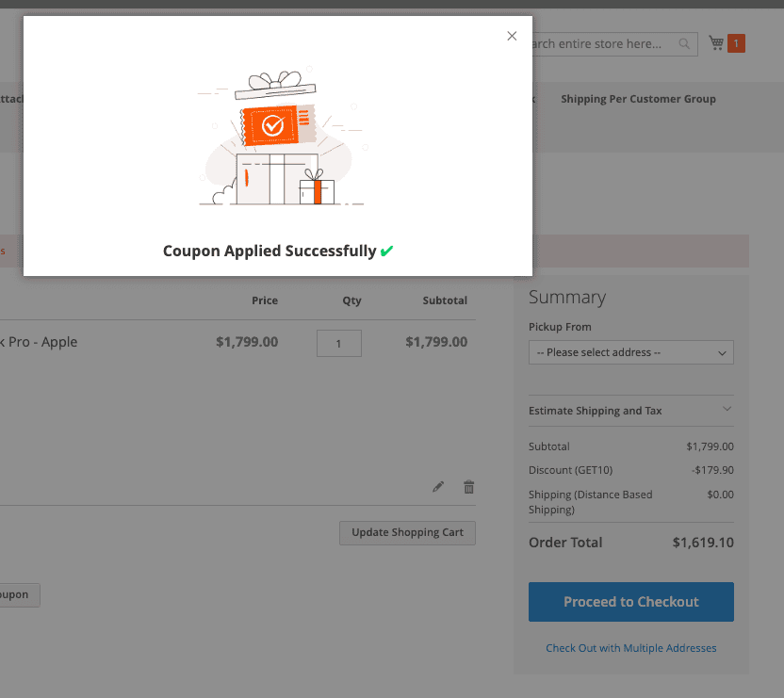784x698 pixels.
Task: Edit the MacBook Pro item with pencil icon
Action: coord(437,486)
